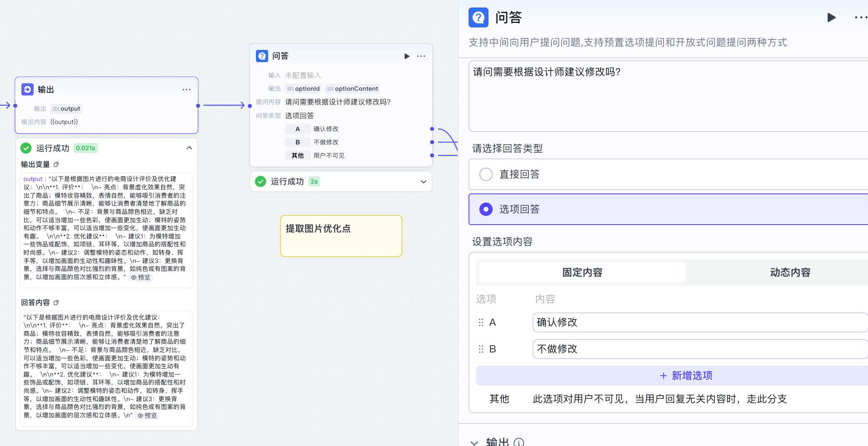Select the 选项回答 radio option
Image resolution: width=868 pixels, height=446 pixels.
[x=486, y=209]
